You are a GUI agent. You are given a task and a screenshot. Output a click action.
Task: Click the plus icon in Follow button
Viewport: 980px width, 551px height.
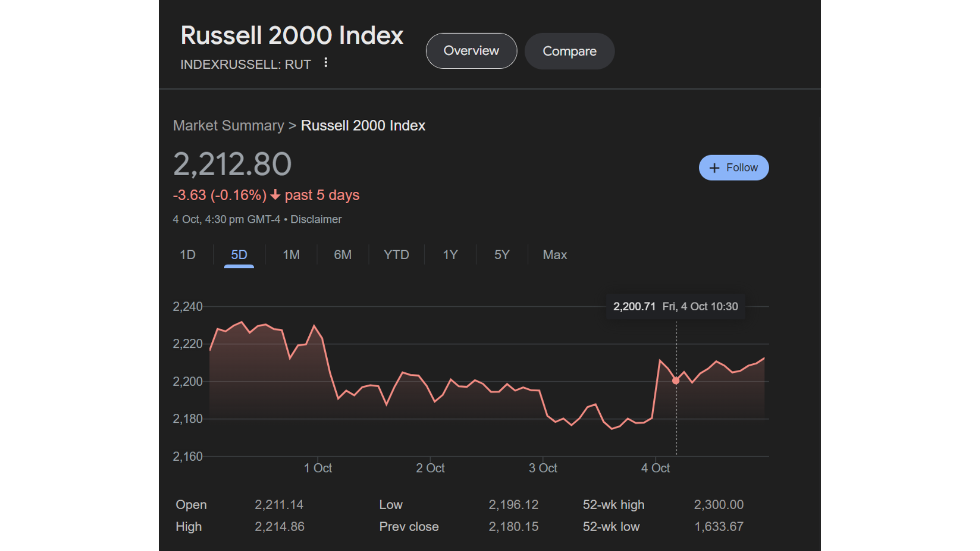point(714,168)
